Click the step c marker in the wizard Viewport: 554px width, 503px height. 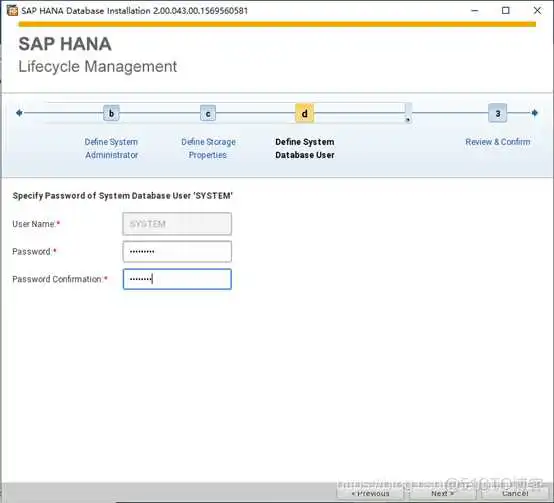pos(208,113)
